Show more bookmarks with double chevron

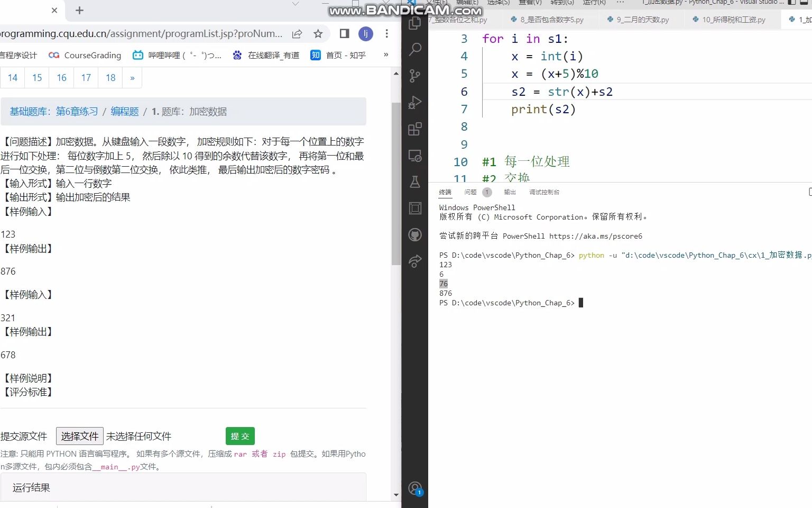point(386,55)
